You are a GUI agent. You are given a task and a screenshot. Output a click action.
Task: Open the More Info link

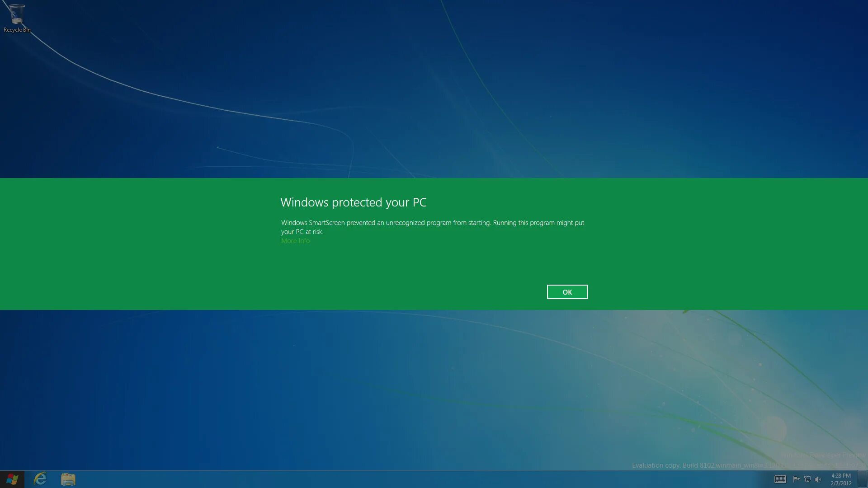click(x=295, y=241)
